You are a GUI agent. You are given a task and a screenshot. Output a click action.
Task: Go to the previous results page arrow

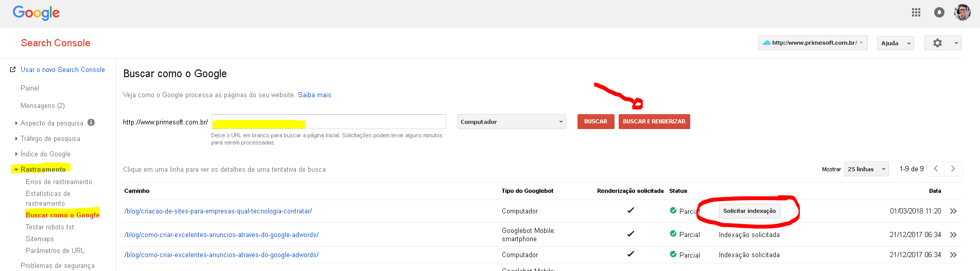[936, 169]
